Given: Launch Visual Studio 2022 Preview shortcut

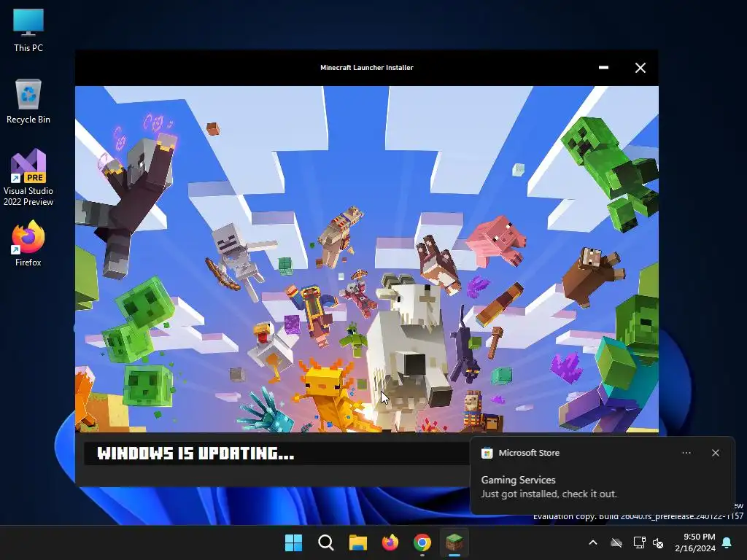Looking at the screenshot, I should [28, 177].
